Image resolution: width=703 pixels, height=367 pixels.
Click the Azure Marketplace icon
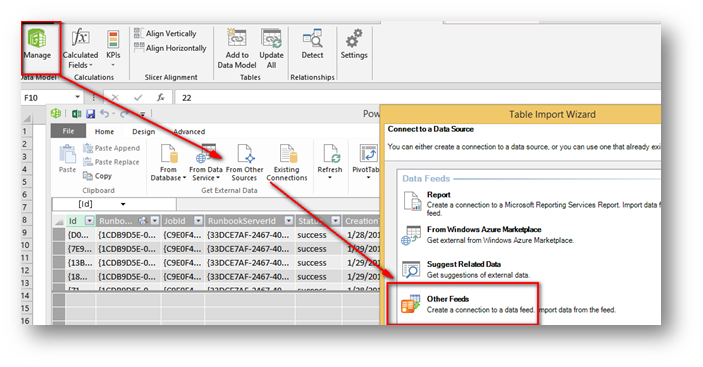(411, 235)
